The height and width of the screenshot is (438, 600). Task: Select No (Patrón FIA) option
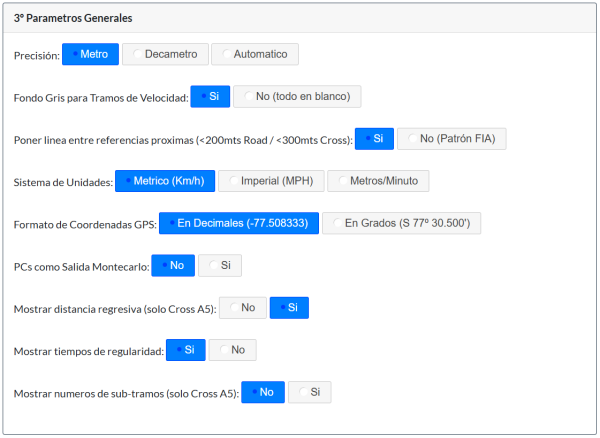click(452, 139)
